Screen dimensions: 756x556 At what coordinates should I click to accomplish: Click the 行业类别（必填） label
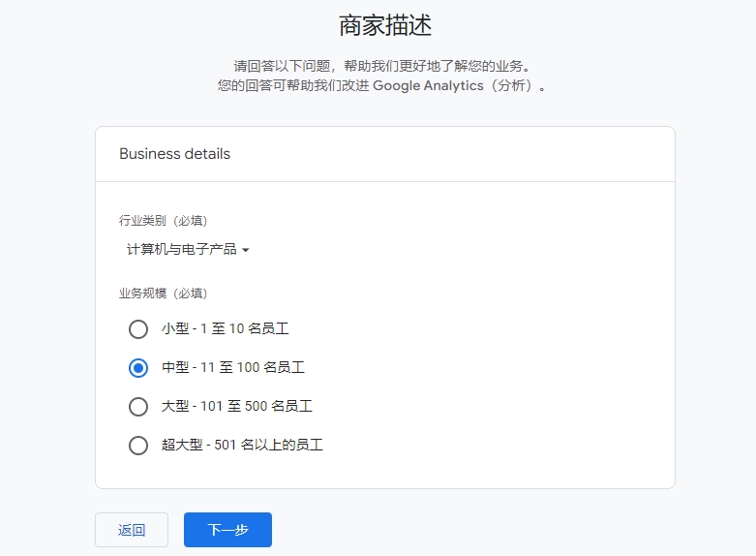[163, 221]
